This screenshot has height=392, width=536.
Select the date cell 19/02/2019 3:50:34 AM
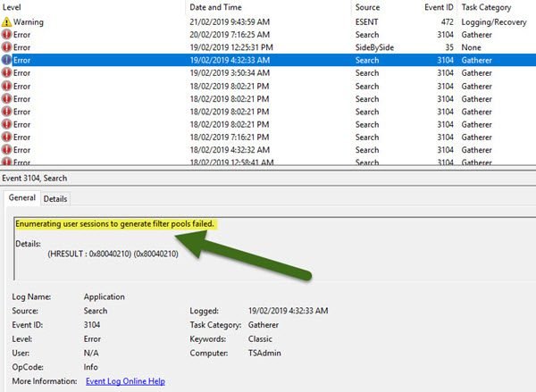[x=230, y=73]
